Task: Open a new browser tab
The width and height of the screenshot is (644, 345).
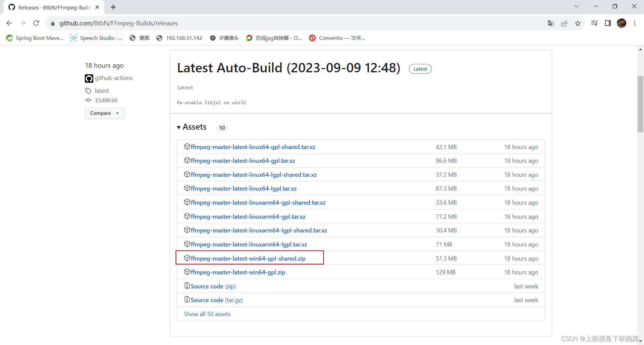Action: click(113, 7)
